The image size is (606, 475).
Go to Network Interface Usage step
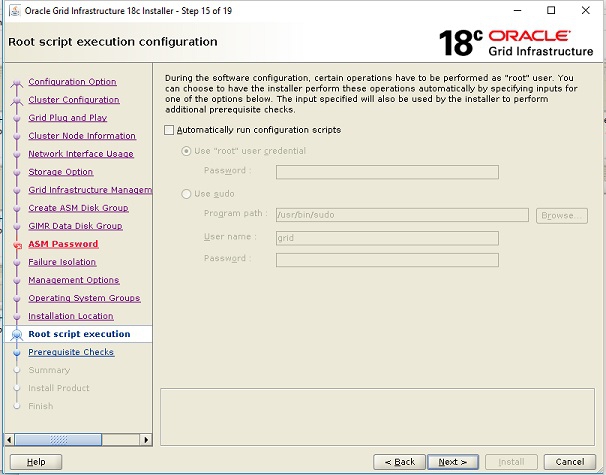(81, 154)
